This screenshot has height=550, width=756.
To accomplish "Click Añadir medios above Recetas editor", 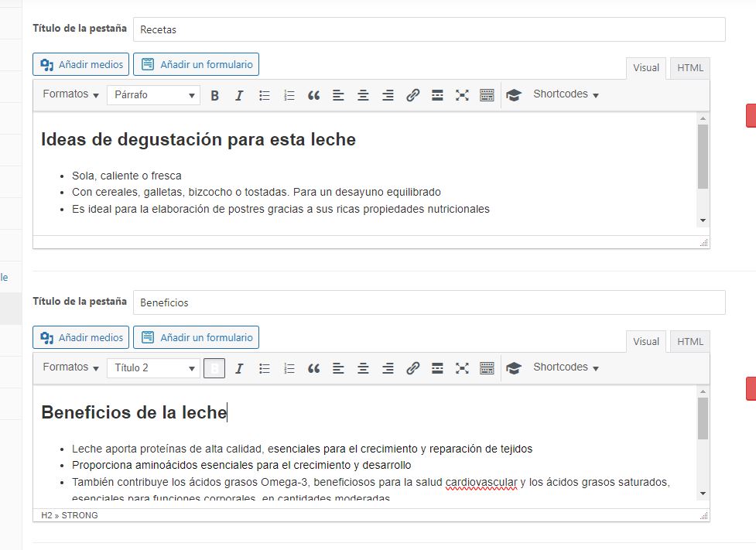I will click(81, 64).
